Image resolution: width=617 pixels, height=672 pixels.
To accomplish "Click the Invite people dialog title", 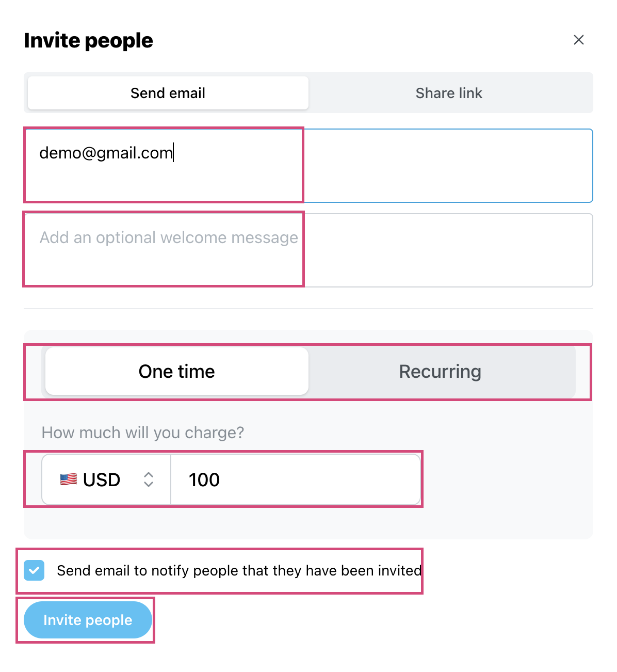I will point(89,40).
